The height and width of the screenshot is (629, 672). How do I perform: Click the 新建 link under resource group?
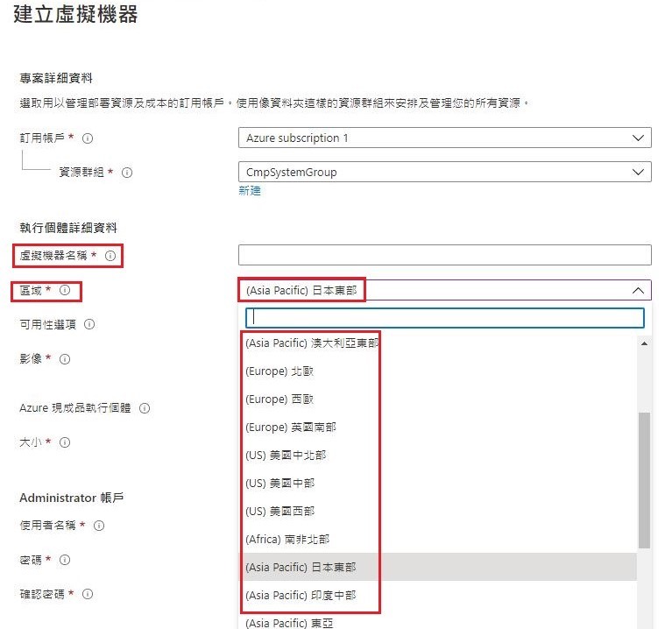pyautogui.click(x=250, y=191)
